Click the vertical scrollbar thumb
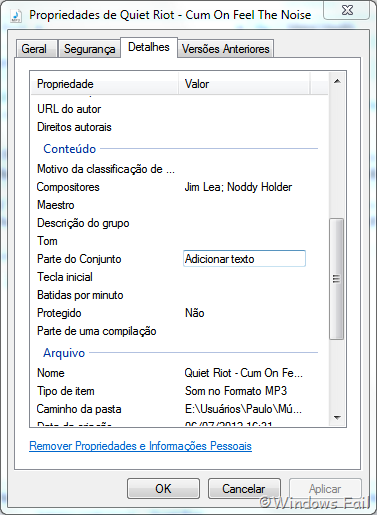Screen dimensions: 377x515 [337, 279]
